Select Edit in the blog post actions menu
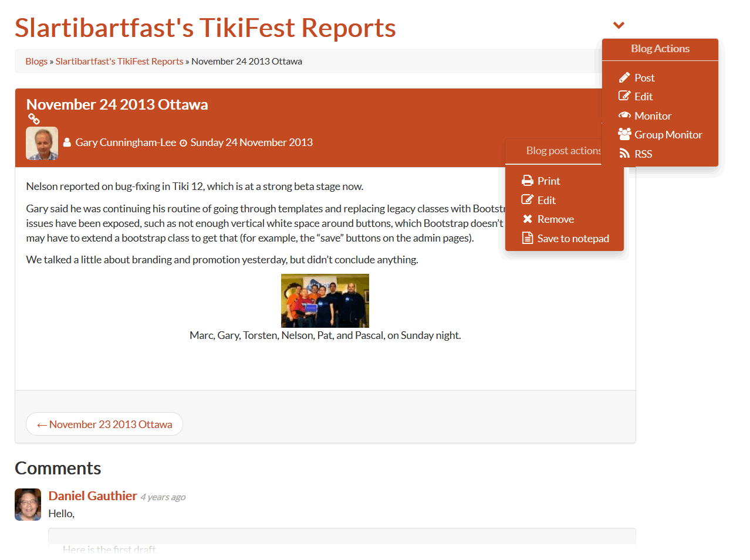The image size is (750, 560). click(546, 200)
